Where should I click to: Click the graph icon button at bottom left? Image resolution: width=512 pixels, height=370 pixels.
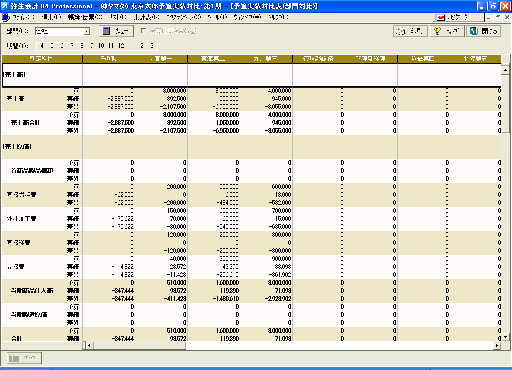coord(24,358)
